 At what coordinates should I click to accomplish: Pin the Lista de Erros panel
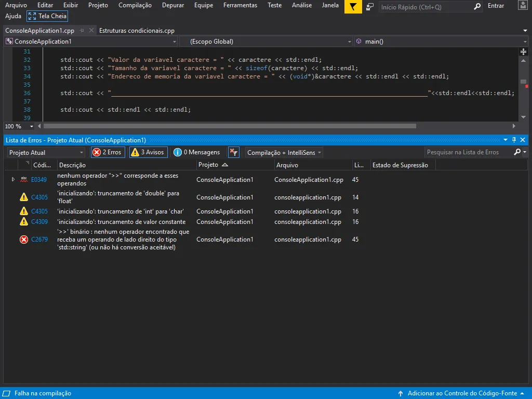coord(514,140)
